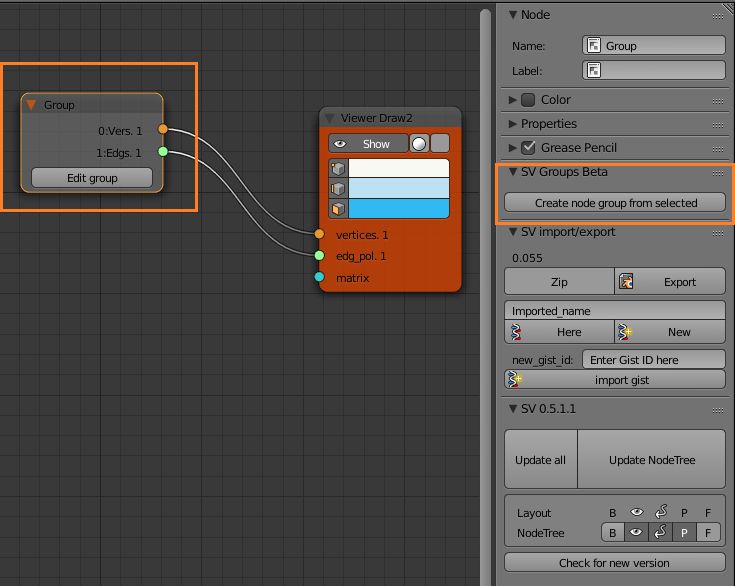Click the SV 0.5.1.1 panel grip dots

click(x=718, y=410)
